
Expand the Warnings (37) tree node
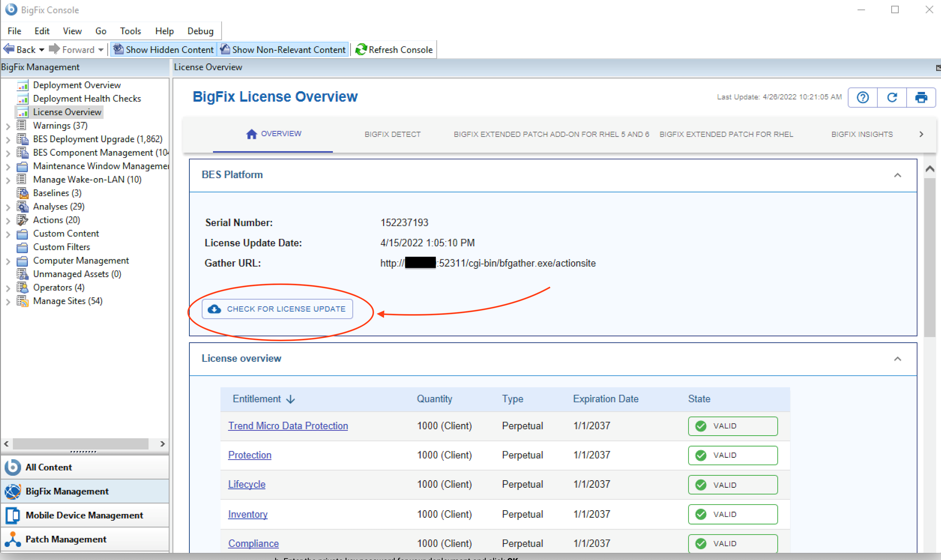(x=8, y=126)
